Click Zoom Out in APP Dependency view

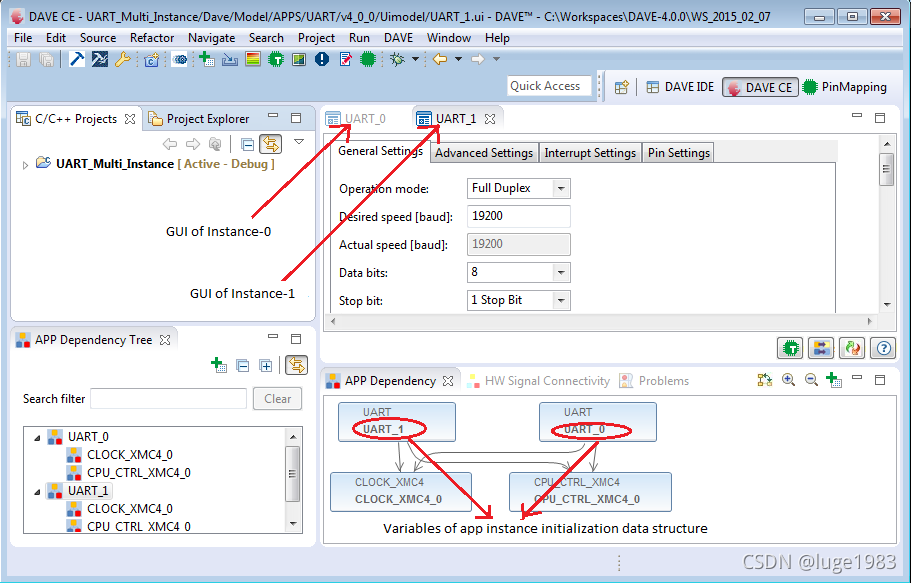pyautogui.click(x=811, y=380)
